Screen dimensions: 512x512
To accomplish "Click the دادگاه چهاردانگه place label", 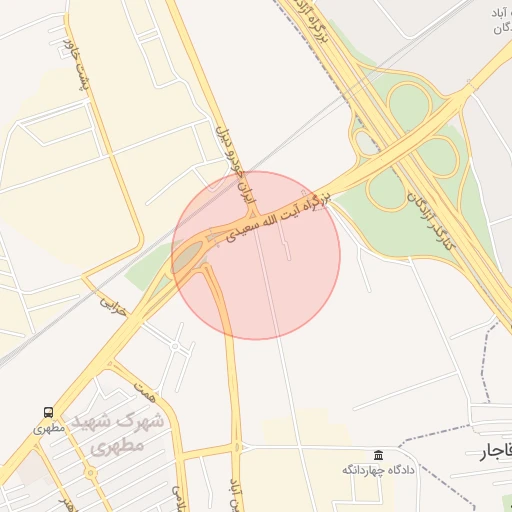I will coord(378,470).
